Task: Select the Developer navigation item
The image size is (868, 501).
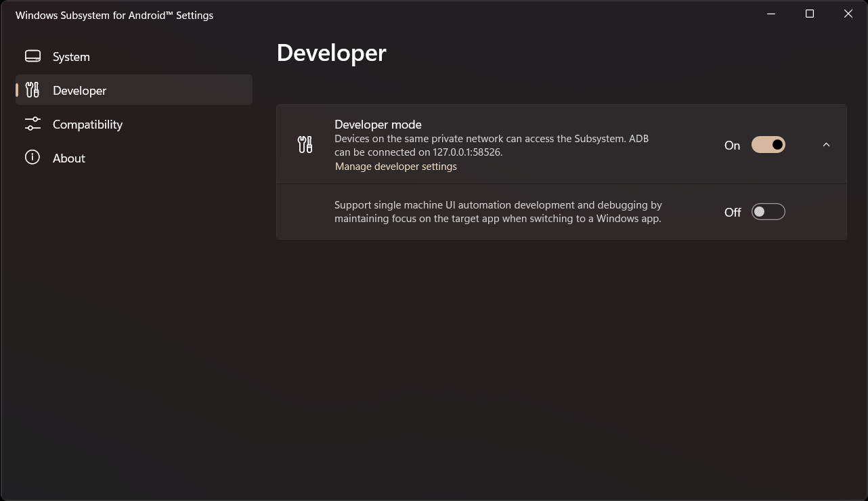Action: [x=134, y=90]
